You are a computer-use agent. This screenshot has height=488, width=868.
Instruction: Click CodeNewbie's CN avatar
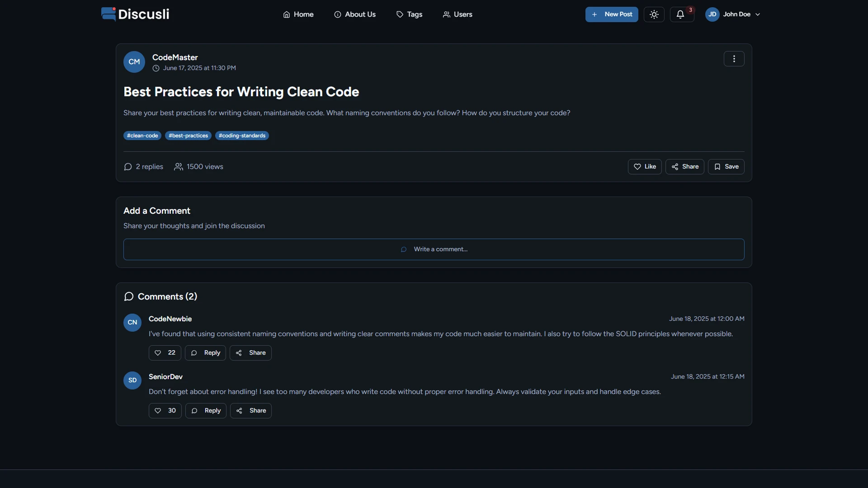point(132,323)
